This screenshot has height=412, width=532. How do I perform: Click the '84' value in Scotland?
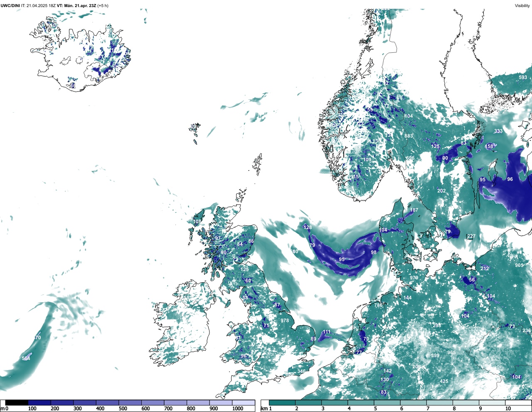pyautogui.click(x=240, y=244)
